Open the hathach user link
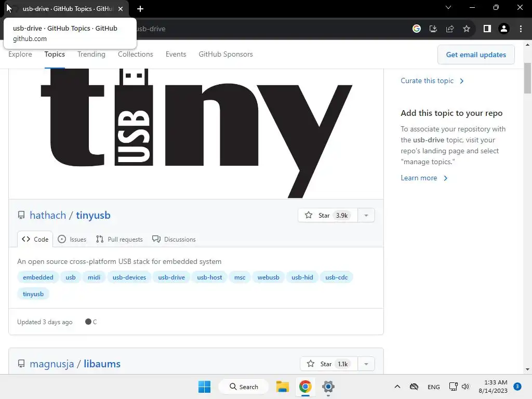Viewport: 532px width, 399px height. tap(48, 215)
